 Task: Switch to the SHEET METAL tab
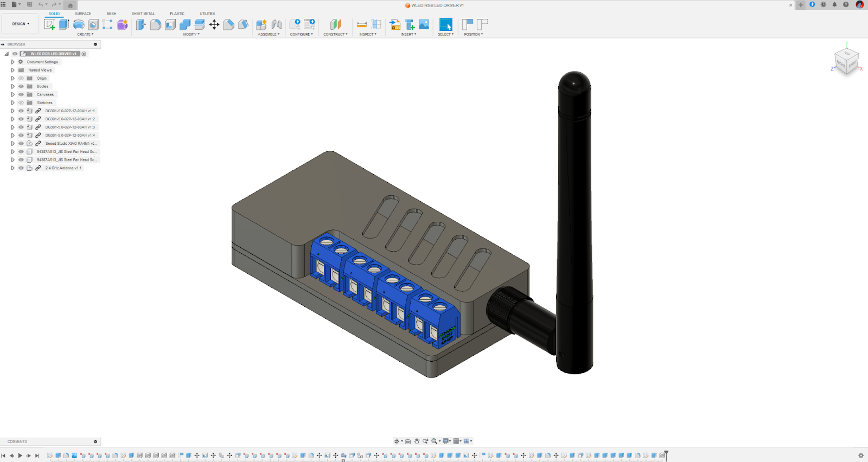(143, 14)
